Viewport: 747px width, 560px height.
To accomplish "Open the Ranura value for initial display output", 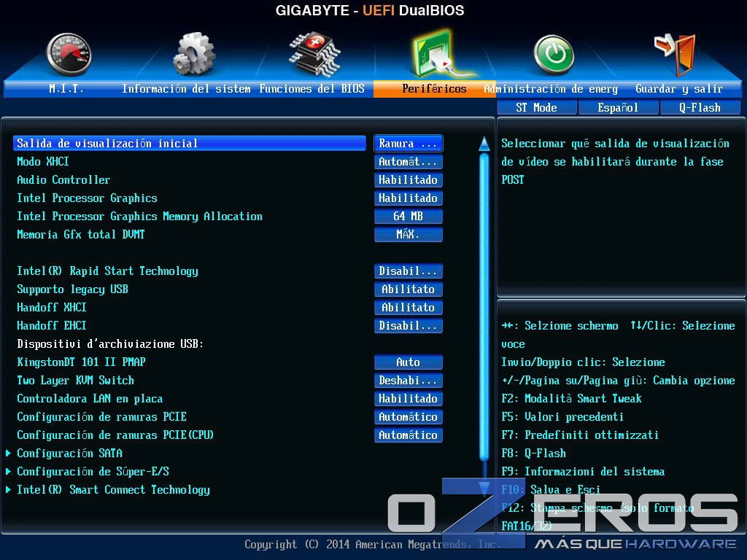I will [x=409, y=144].
